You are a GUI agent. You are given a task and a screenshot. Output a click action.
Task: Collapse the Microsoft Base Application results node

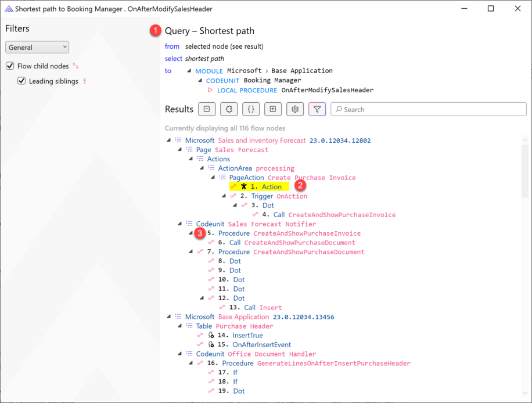click(168, 316)
